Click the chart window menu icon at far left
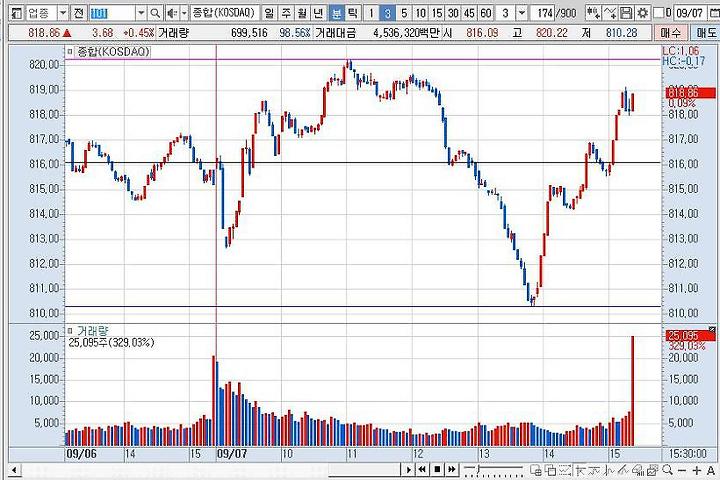720x480 pixels. click(16, 13)
